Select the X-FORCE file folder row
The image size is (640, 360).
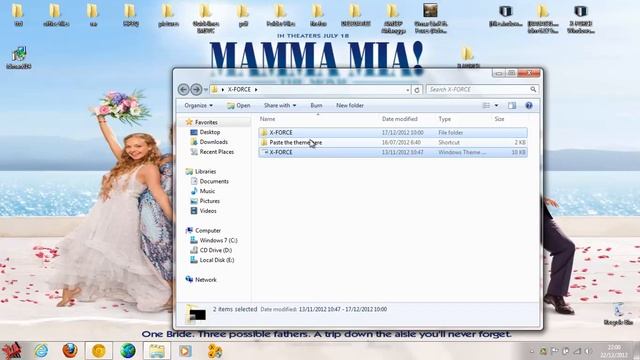393,133
